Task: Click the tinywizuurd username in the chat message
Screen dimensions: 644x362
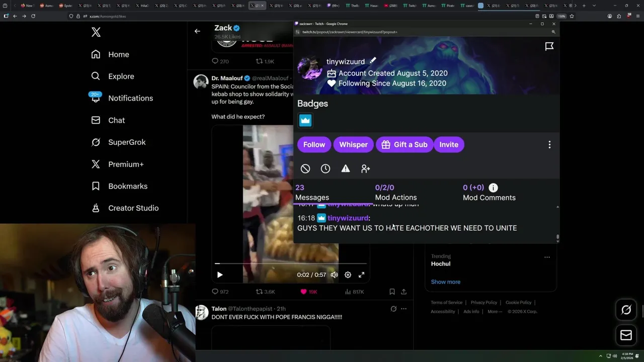Action: [x=348, y=218]
